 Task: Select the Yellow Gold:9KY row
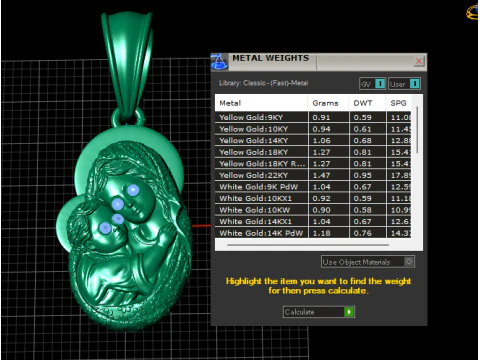pyautogui.click(x=313, y=117)
